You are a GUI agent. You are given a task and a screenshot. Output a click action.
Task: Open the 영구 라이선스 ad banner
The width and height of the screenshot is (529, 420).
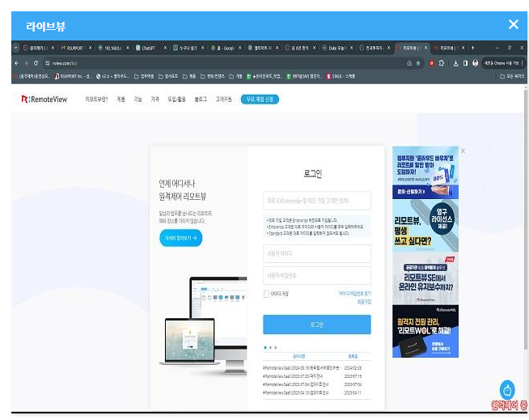425,226
